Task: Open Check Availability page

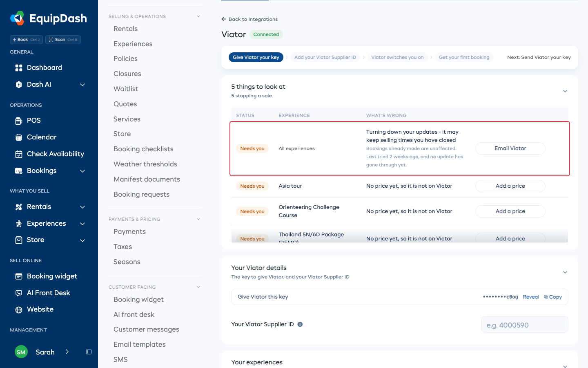Action: (49, 154)
